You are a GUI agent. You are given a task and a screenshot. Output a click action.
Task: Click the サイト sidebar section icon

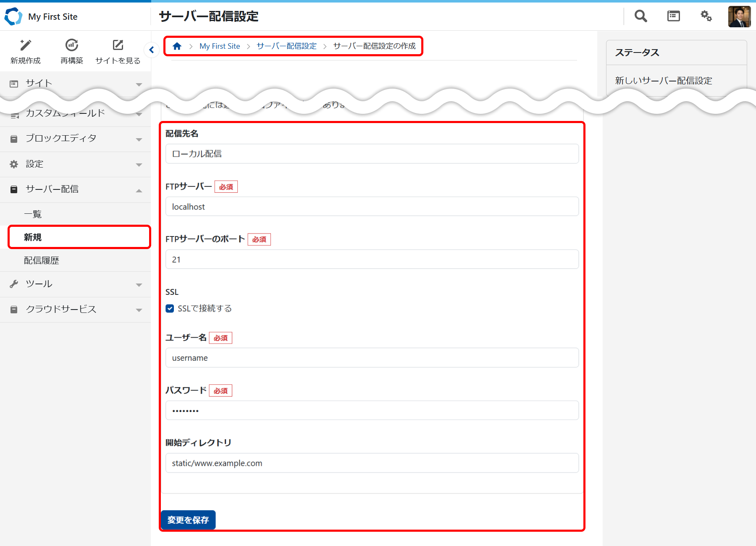[x=14, y=83]
